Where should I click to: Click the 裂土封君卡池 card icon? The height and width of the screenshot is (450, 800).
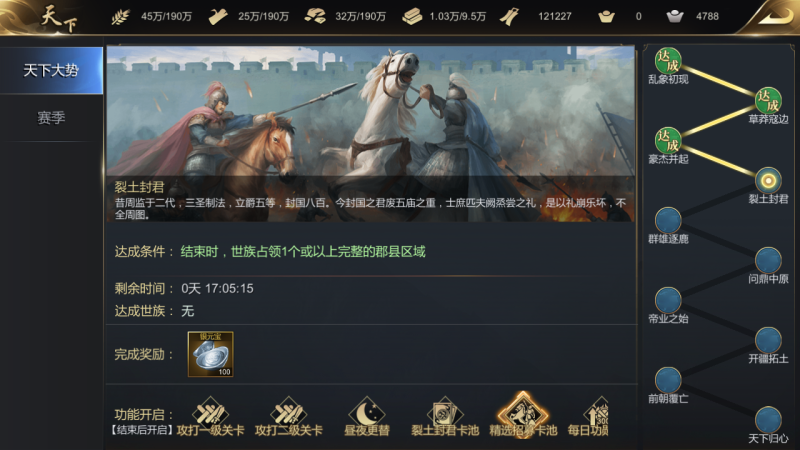(x=445, y=413)
